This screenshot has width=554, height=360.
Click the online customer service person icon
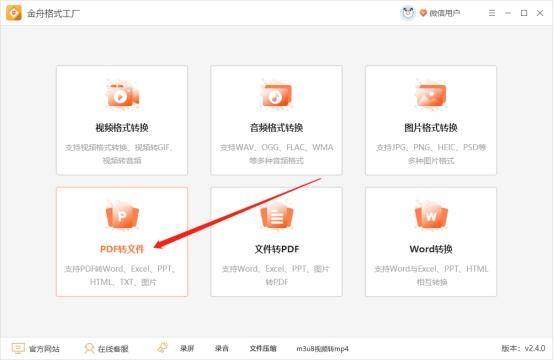[89, 348]
